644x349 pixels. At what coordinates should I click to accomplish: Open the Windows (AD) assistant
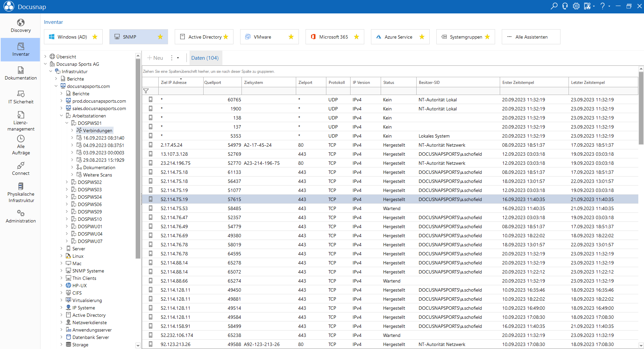tap(73, 37)
